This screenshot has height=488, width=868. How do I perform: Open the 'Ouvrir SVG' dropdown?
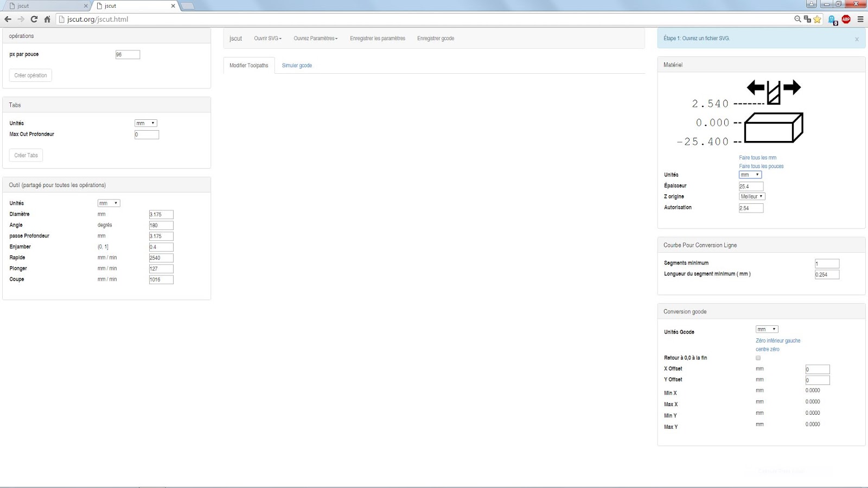coord(267,38)
